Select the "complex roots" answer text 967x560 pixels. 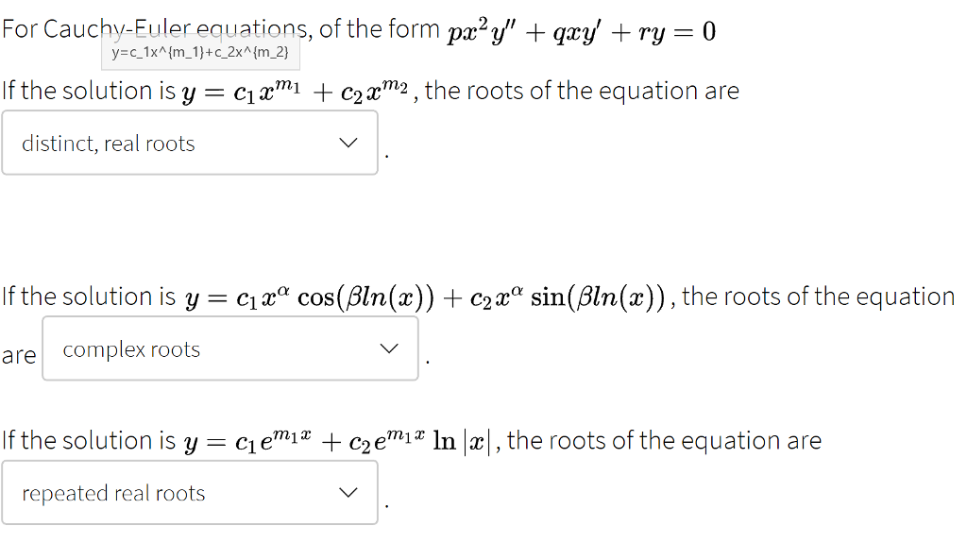(129, 348)
